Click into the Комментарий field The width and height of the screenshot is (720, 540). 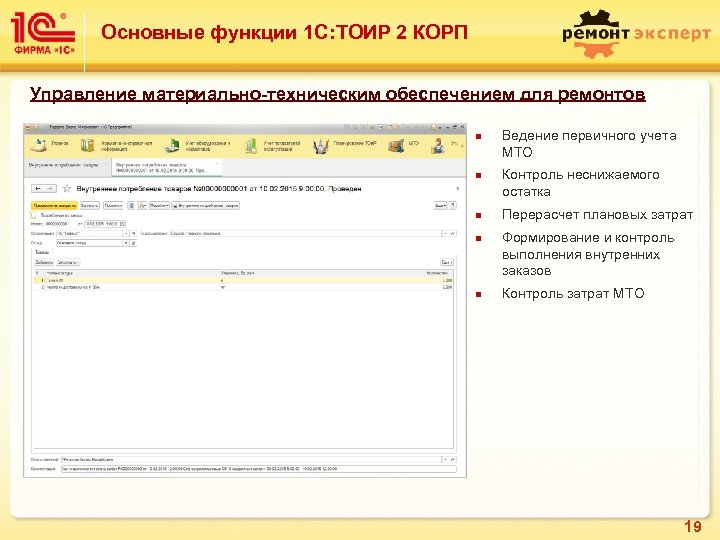point(259,469)
